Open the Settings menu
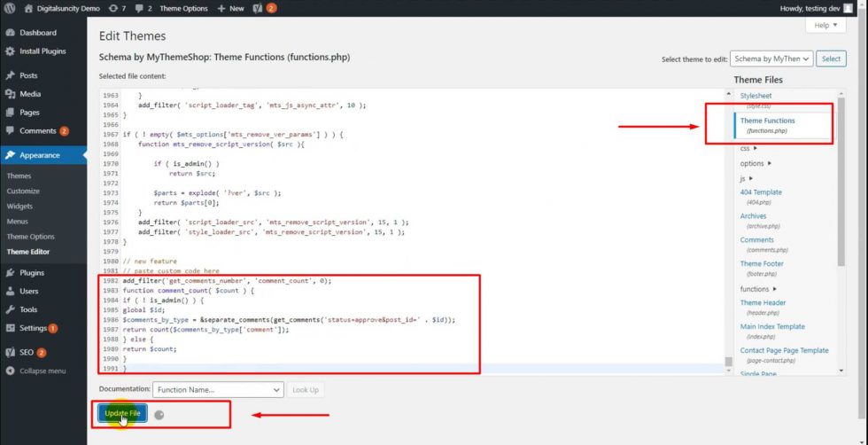Viewport: 868px width, 445px height. (34, 328)
